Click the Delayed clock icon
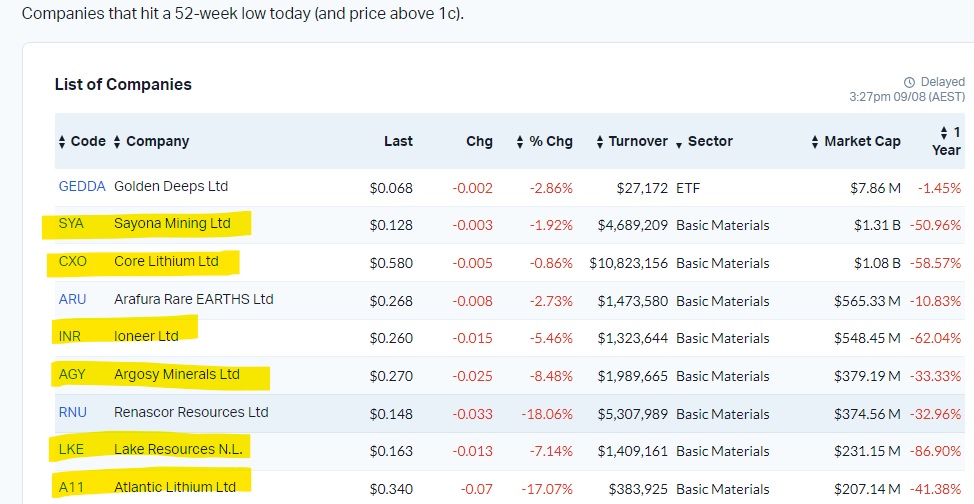 [909, 82]
